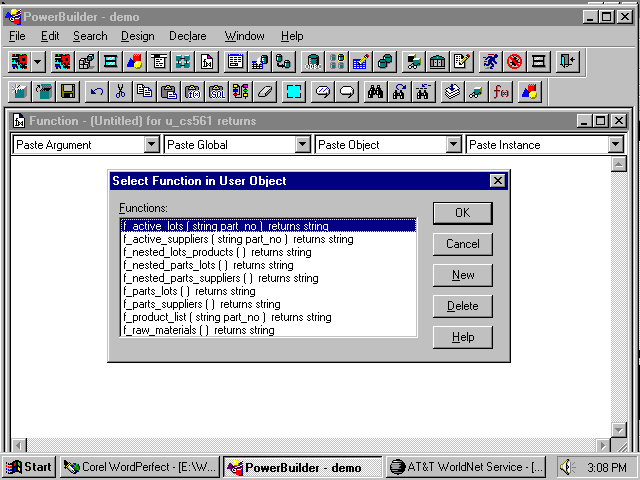Viewport: 640px width, 480px height.
Task: Open the PowerBar dropdown arrow next to the first icon
Action: [x=38, y=62]
